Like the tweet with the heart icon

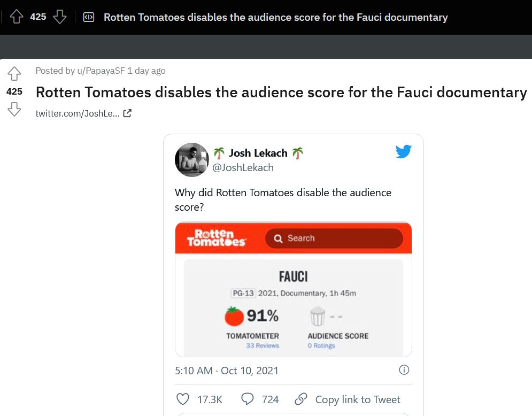(x=183, y=399)
